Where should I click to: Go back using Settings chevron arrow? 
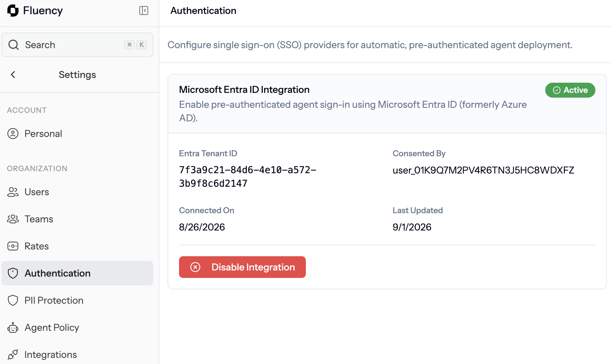click(13, 75)
